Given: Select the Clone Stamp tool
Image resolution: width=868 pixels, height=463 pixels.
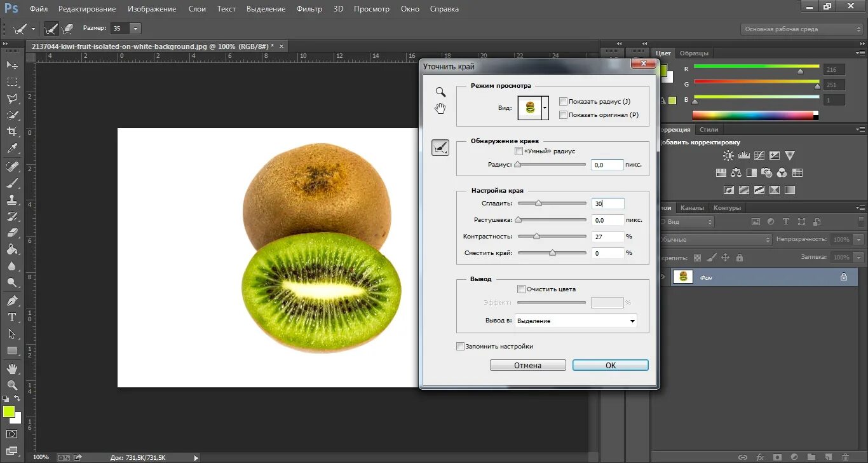Looking at the screenshot, I should point(12,200).
